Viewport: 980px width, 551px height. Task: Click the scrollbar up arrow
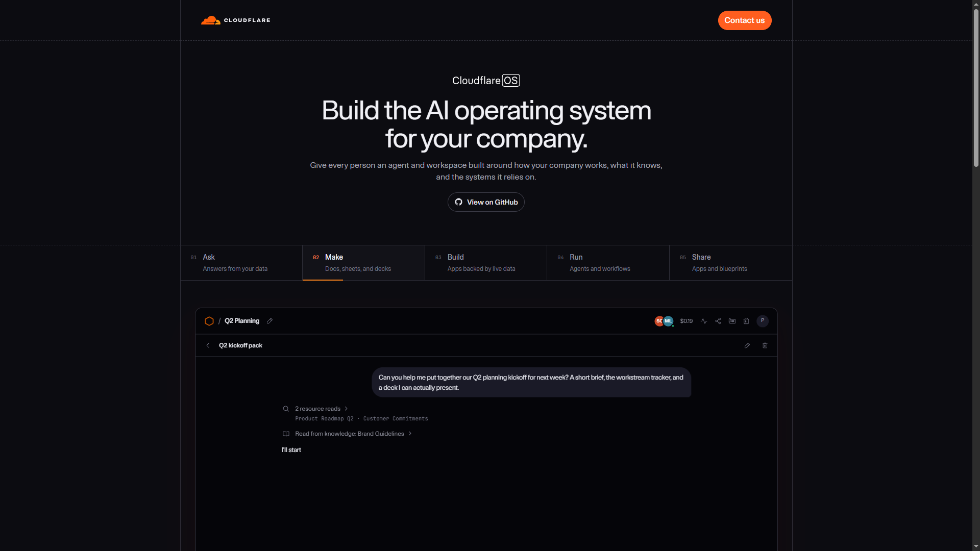coord(976,4)
